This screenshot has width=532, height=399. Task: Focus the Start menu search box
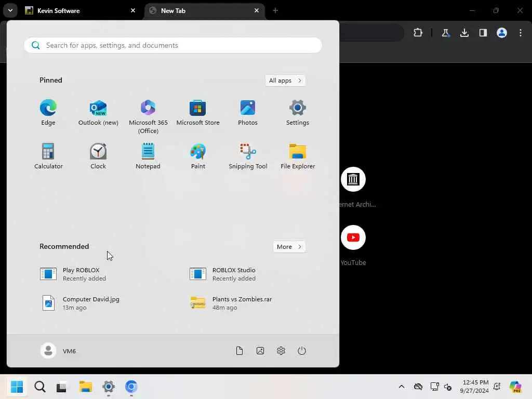tap(173, 45)
